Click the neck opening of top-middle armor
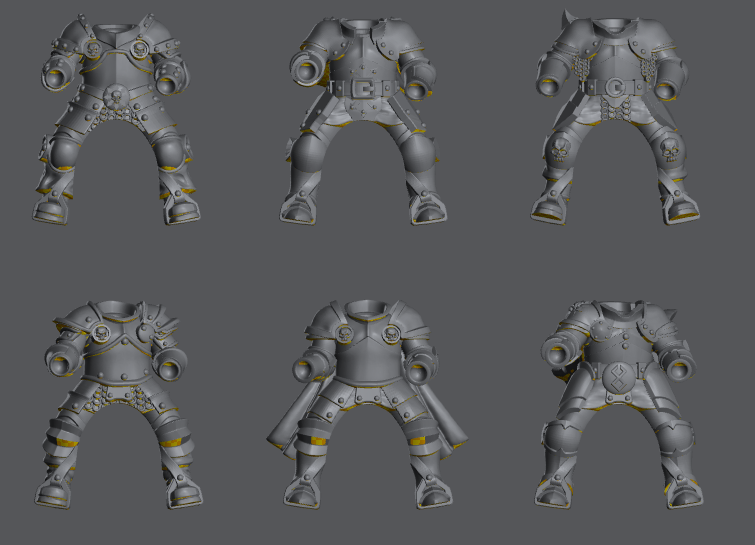Viewport: 755px width, 545px height. (x=362, y=25)
